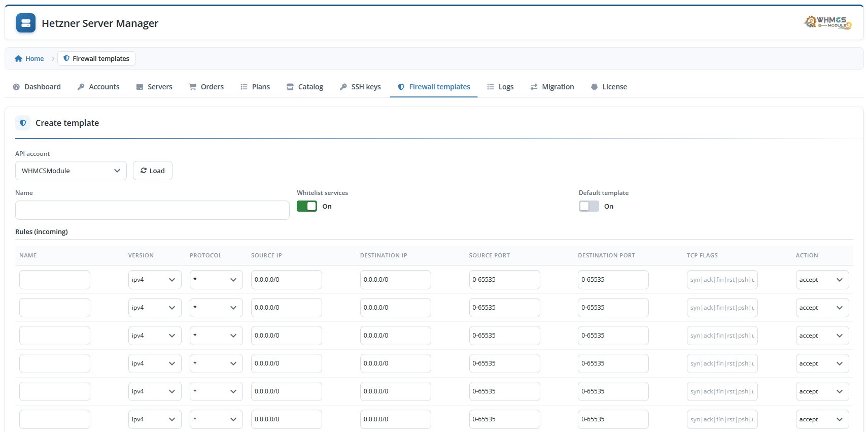Click the Accounts key icon
Screen dimensions: 868x432
point(81,87)
